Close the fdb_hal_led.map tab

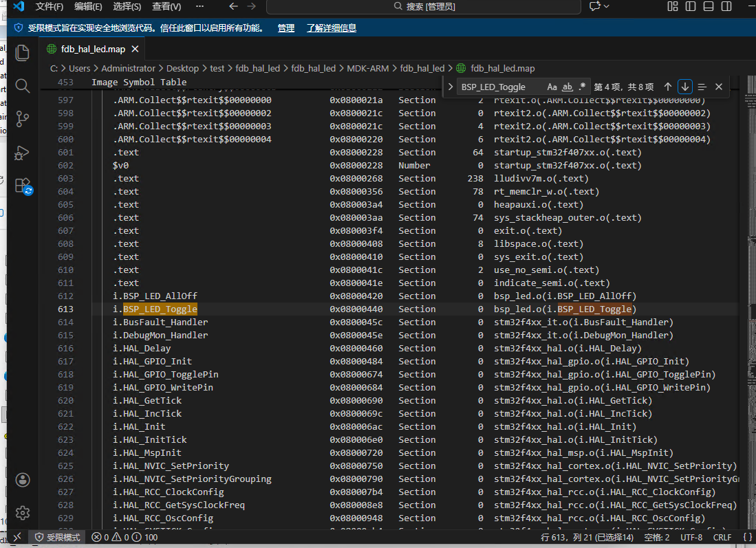tap(136, 49)
